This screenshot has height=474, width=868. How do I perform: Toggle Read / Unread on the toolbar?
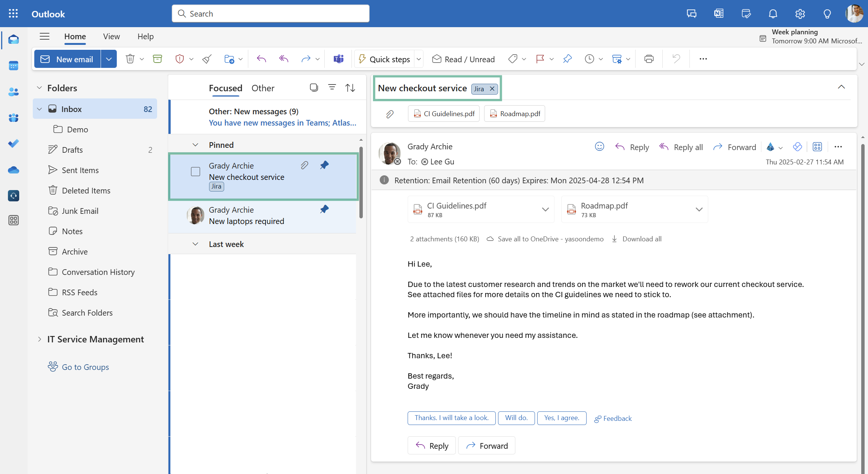[x=463, y=59]
